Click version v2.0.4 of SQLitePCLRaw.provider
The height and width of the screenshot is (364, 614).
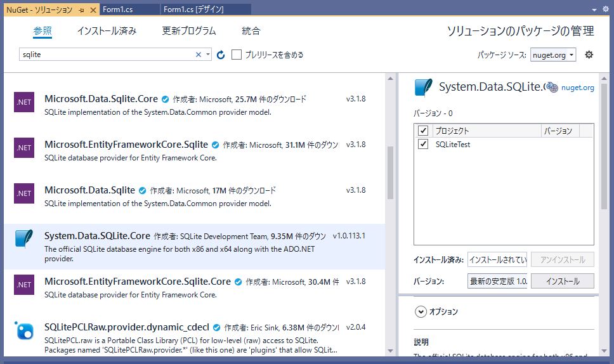356,327
